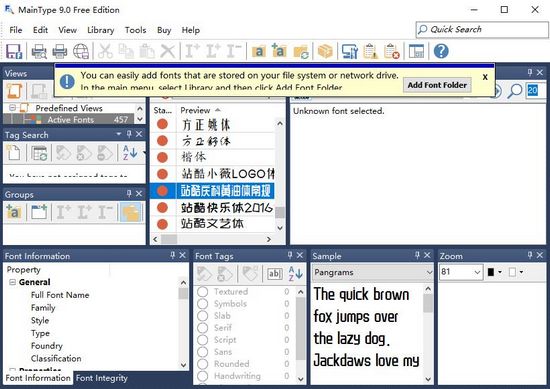Open Help via blue question mark icon
Viewport: 550px width, 389px height.
441,51
